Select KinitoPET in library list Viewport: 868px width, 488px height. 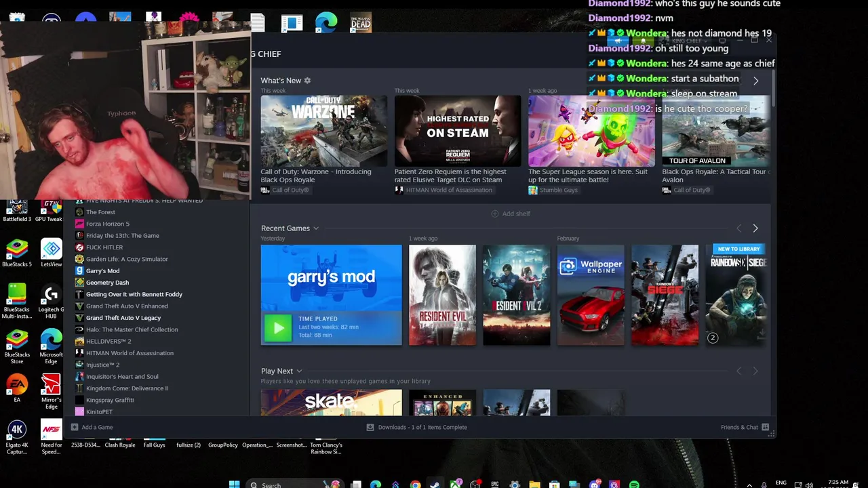99,411
